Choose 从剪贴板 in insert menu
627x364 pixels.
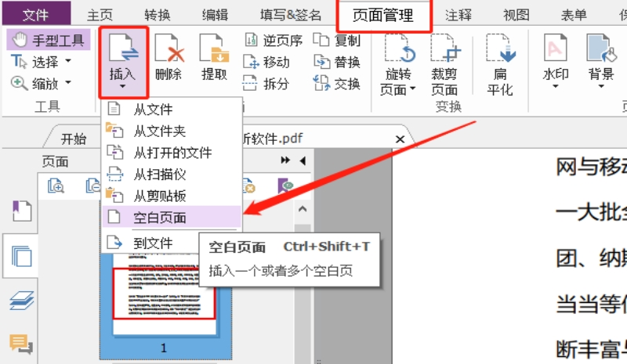click(172, 196)
